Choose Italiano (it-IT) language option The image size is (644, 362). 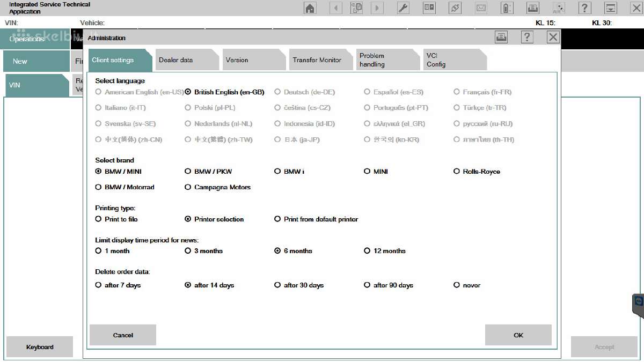[120, 108]
